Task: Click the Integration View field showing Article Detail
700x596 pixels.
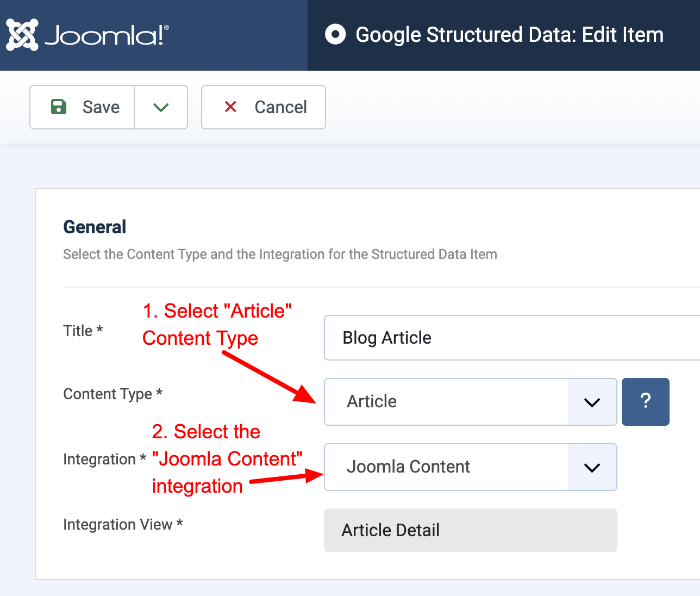Action: (x=470, y=530)
